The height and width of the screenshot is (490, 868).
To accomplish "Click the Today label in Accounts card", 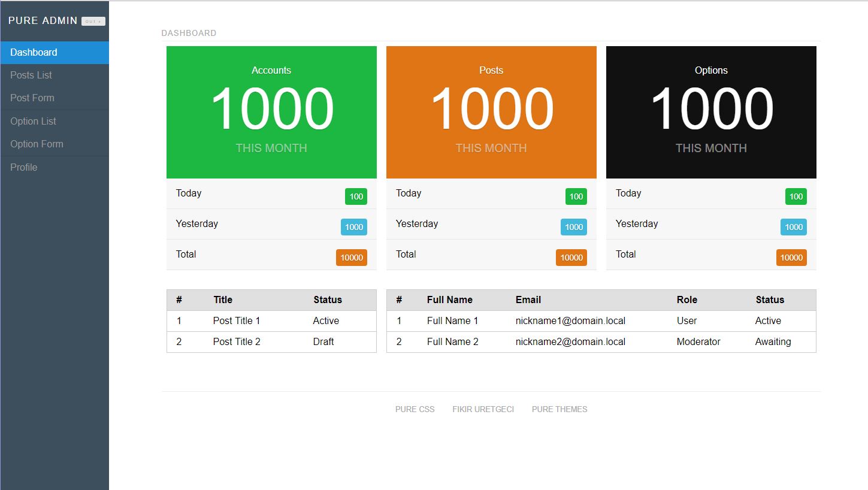I will pyautogui.click(x=189, y=193).
